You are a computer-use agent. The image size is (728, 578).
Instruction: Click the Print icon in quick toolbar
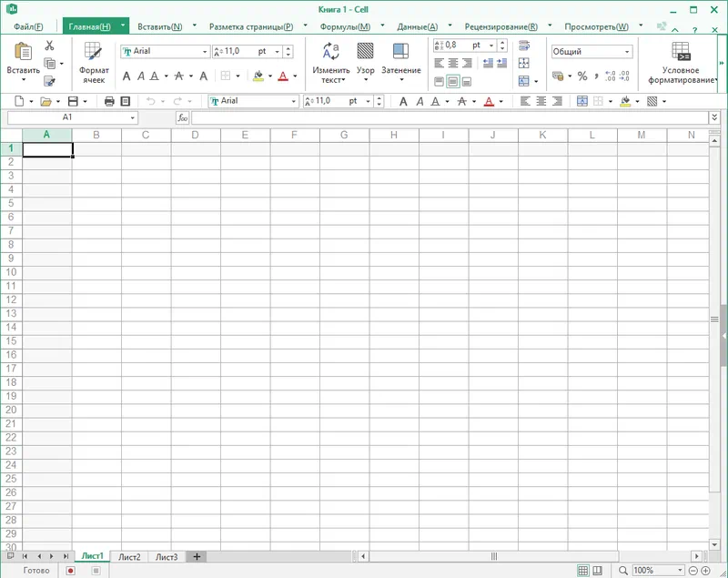tap(109, 101)
